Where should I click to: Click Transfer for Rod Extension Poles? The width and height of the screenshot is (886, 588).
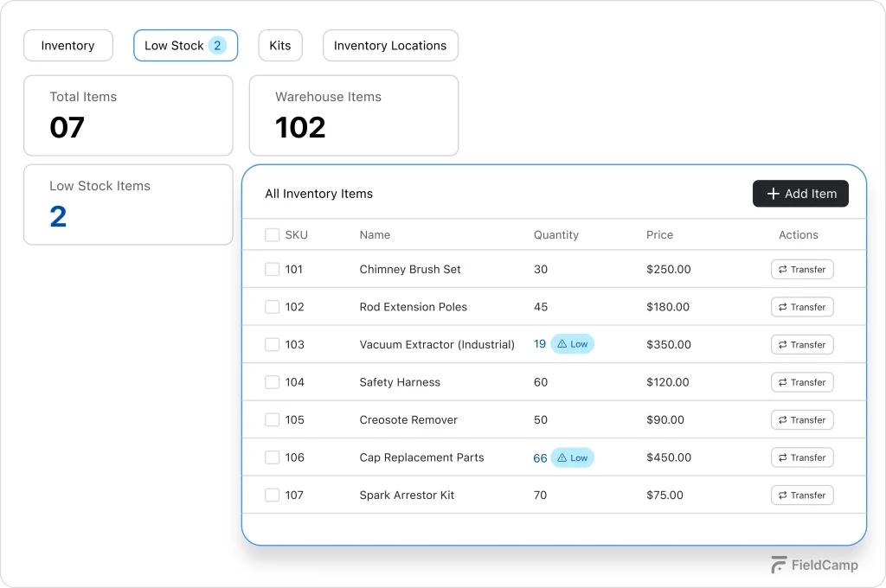[x=801, y=306]
